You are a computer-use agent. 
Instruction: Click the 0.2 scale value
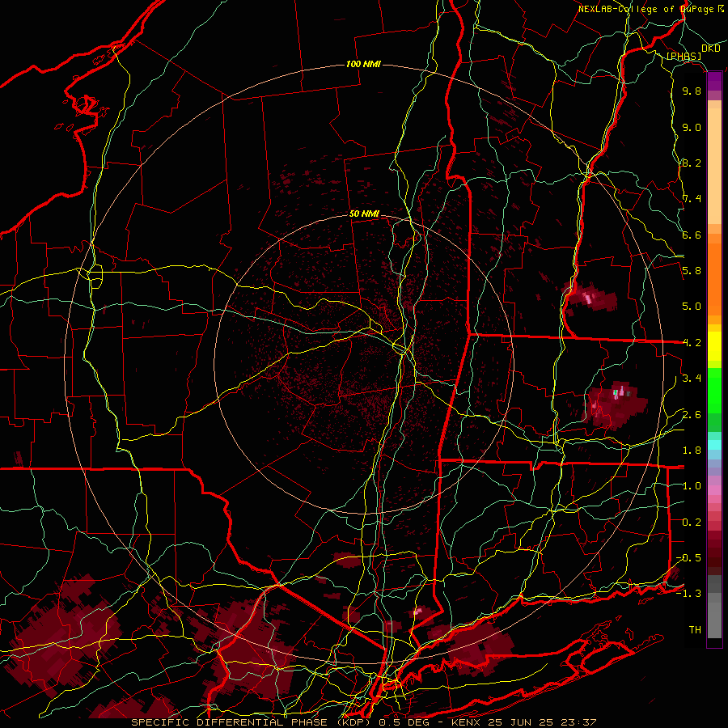point(692,523)
